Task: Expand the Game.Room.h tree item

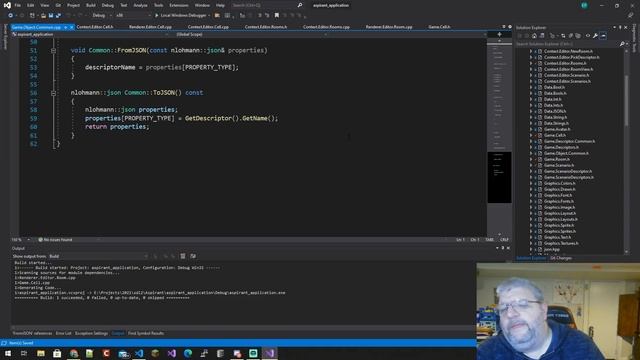Action: tap(531, 160)
